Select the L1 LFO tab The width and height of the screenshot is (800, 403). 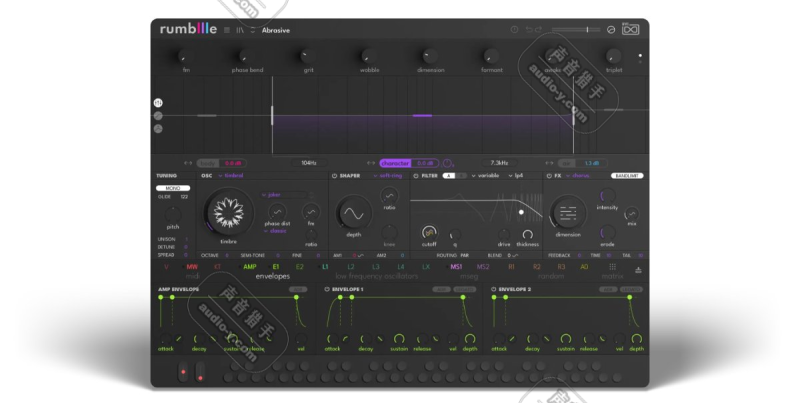[x=326, y=267]
